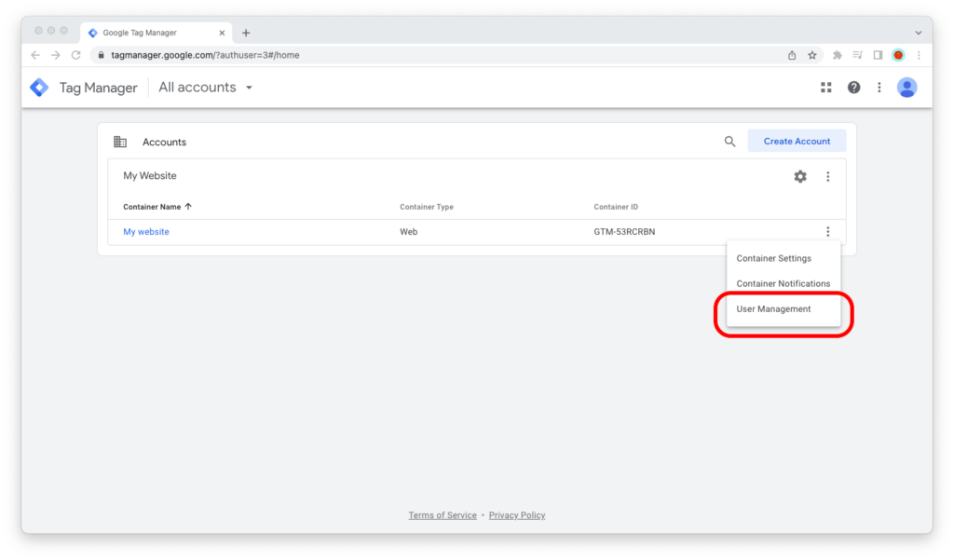The image size is (954, 560).
Task: Search accounts with the magnifier icon
Action: click(729, 142)
